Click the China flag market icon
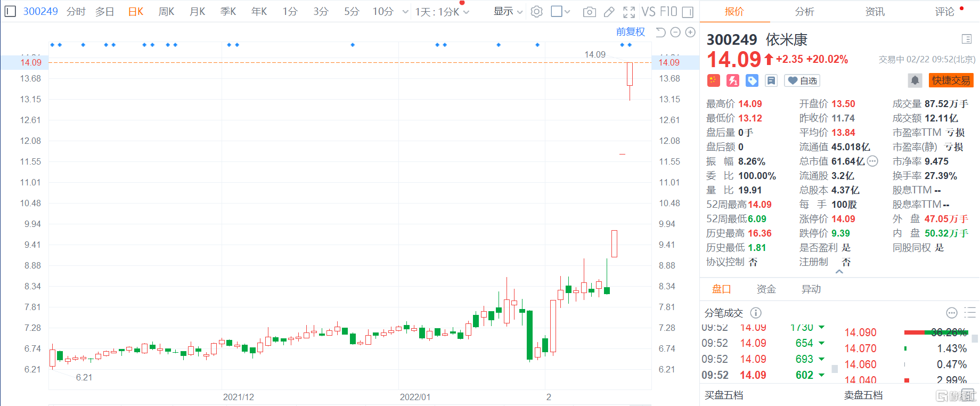 point(713,80)
